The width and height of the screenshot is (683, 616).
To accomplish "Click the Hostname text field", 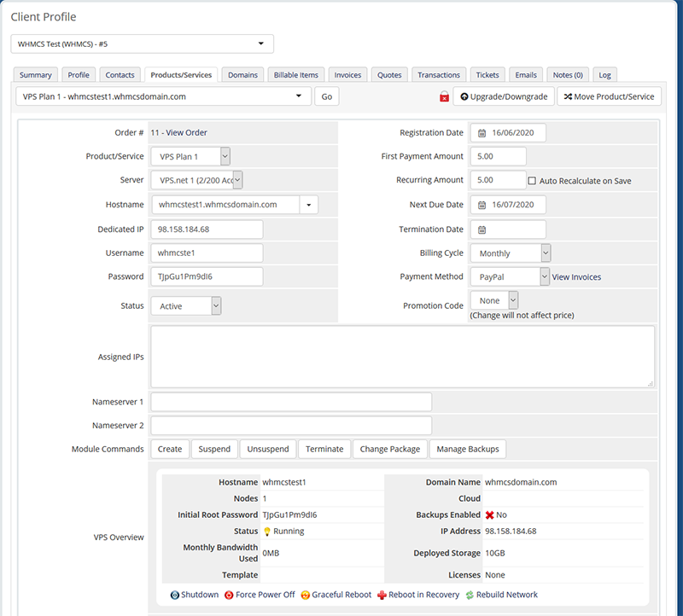I will click(225, 205).
